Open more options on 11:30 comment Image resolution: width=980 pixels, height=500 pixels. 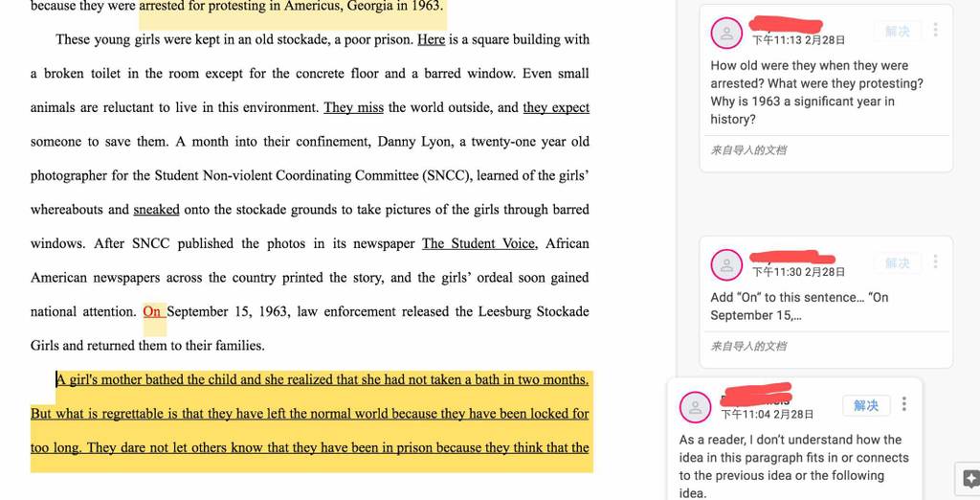pos(936,261)
